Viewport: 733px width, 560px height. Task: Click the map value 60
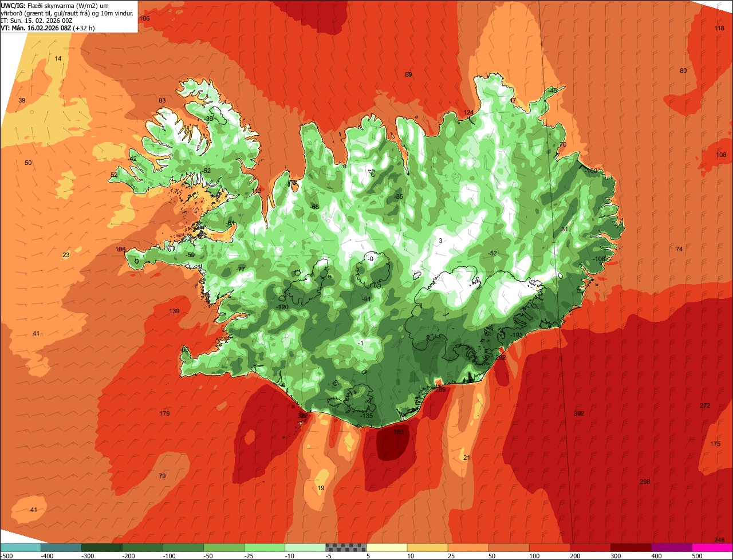408,75
